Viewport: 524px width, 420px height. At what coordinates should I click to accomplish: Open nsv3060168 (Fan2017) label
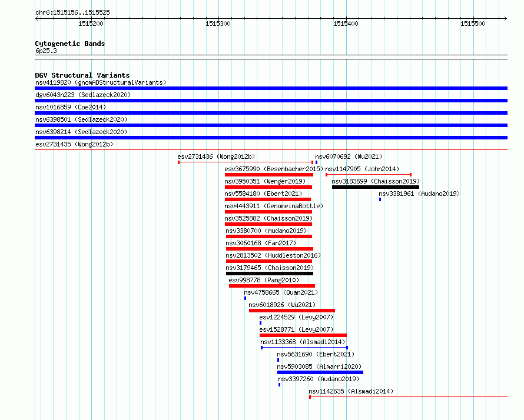point(261,243)
